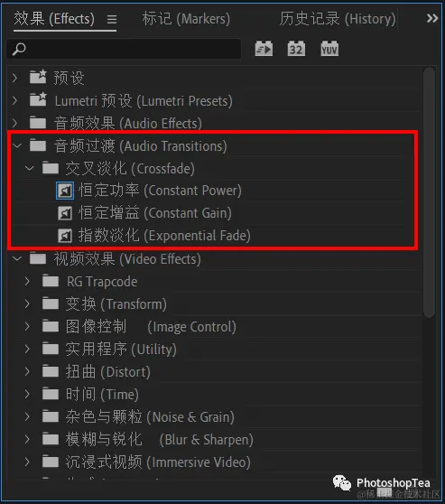Expand the RG Trapcode folder
Image resolution: width=445 pixels, height=504 pixels.
coord(27,281)
